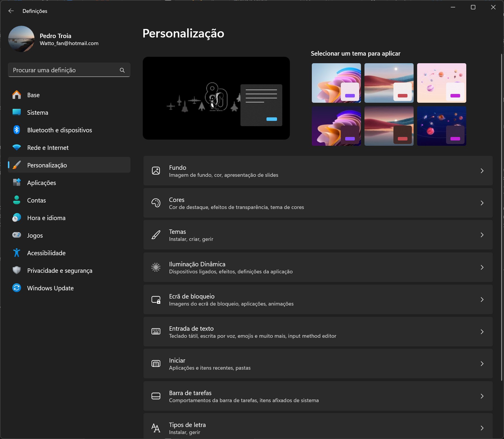Click the Cores palette icon
The width and height of the screenshot is (504, 439).
pos(156,203)
